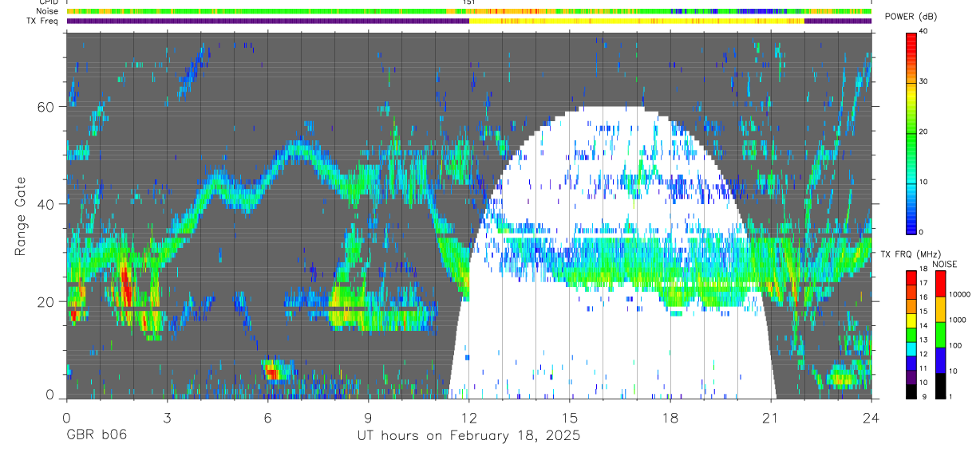Click the Noise time-series strip above the plot
Viewport: 980px width, 452px height.
click(468, 11)
